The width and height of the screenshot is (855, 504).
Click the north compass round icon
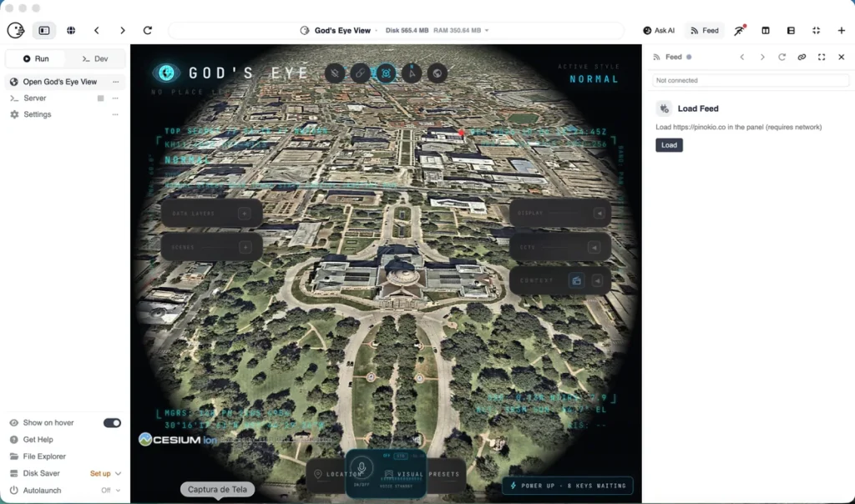point(412,73)
